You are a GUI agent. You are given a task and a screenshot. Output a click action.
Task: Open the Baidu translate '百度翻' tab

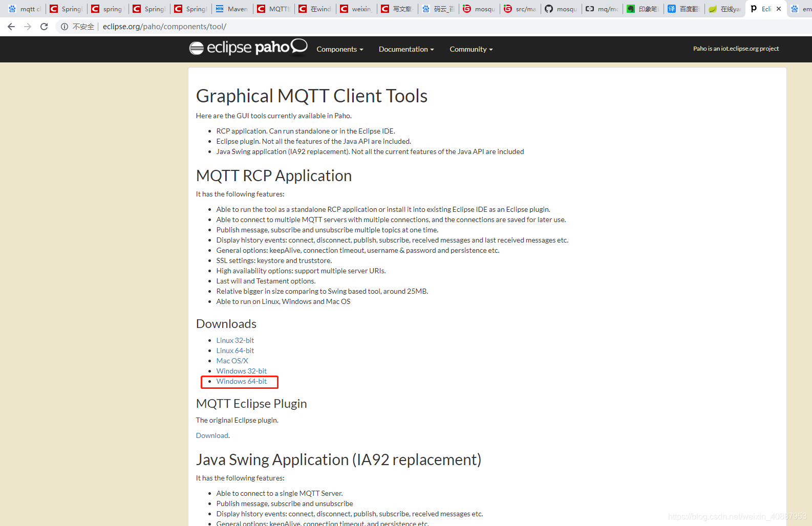[684, 9]
